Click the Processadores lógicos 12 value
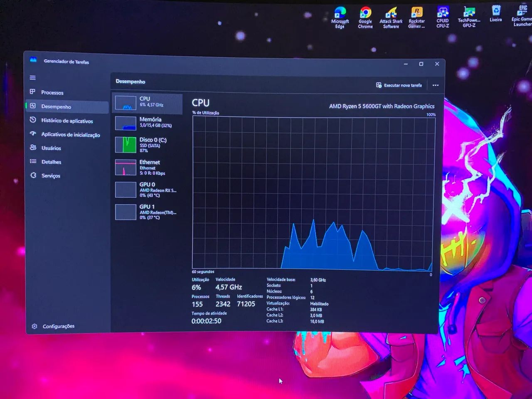This screenshot has width=532, height=399. point(313,298)
